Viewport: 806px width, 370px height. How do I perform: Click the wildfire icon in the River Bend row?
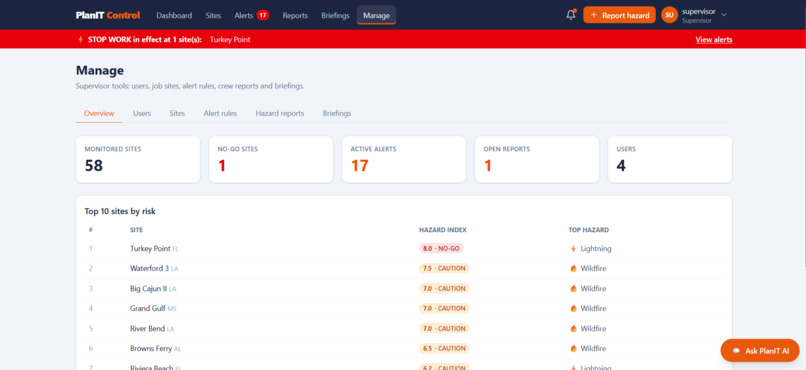[x=574, y=328]
